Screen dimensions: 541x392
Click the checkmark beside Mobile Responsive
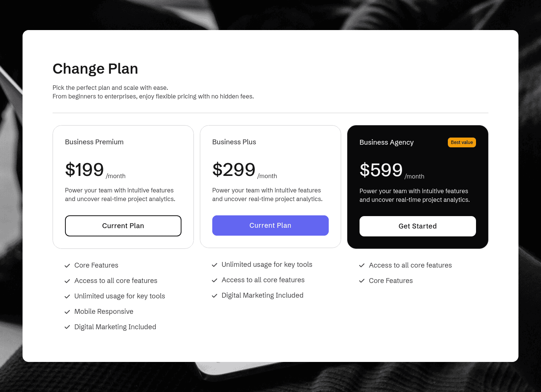coord(68,312)
